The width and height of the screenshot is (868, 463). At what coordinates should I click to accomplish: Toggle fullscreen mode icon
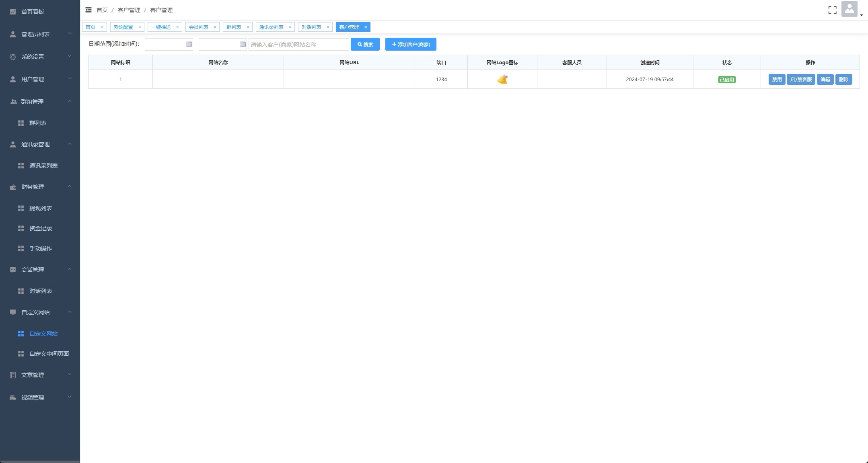[x=832, y=10]
